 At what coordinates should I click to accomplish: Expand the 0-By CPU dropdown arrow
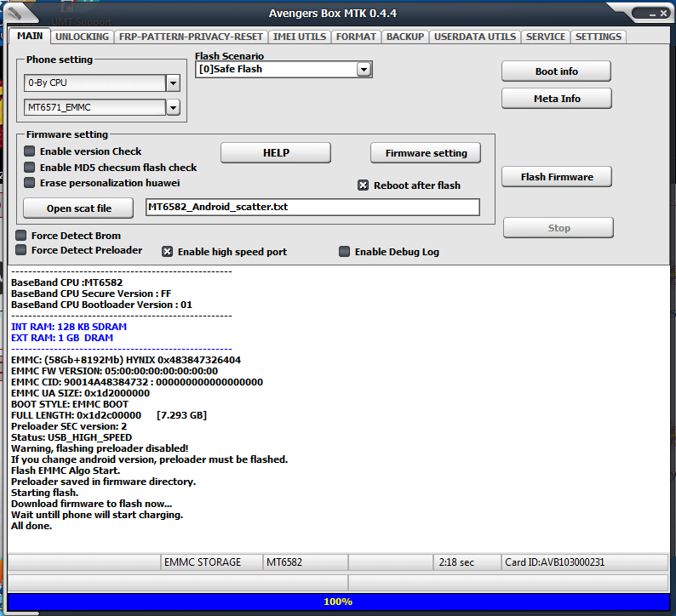[173, 83]
